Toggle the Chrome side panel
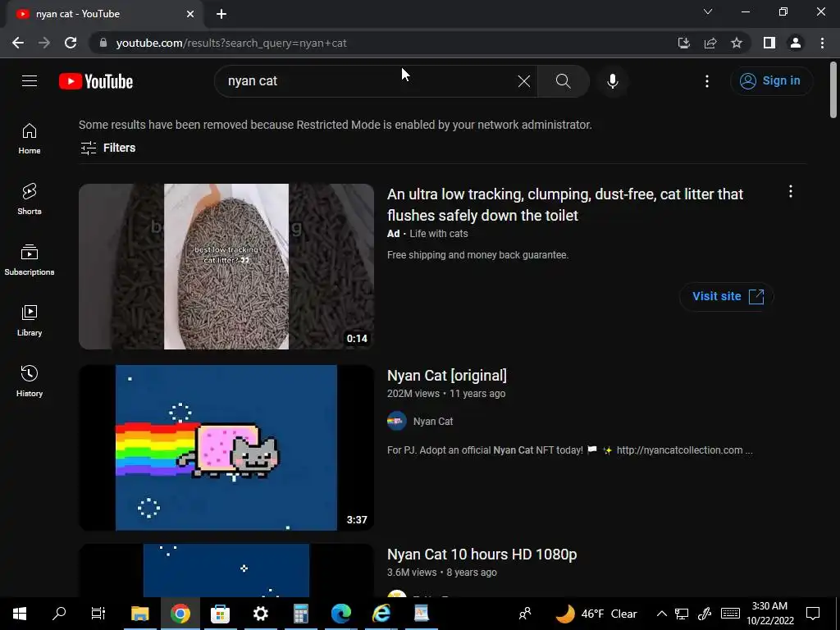This screenshot has width=840, height=630. [x=769, y=43]
